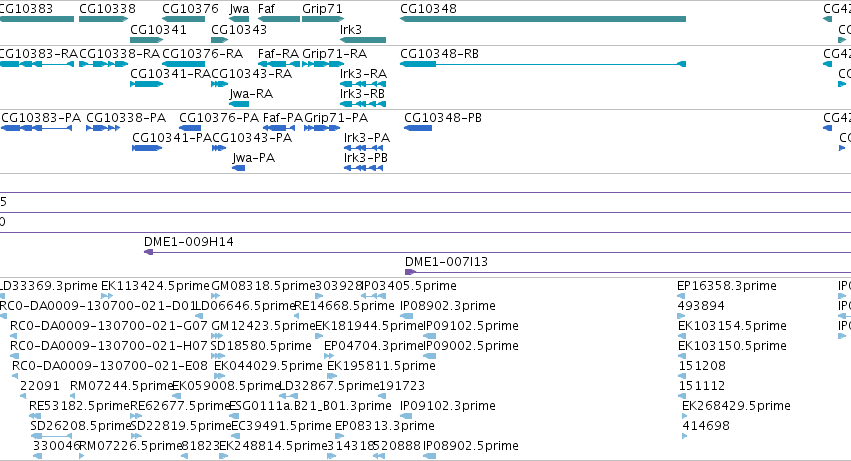Select the CG10376-RA transcript label
This screenshot has width=851, height=461.
[202, 54]
